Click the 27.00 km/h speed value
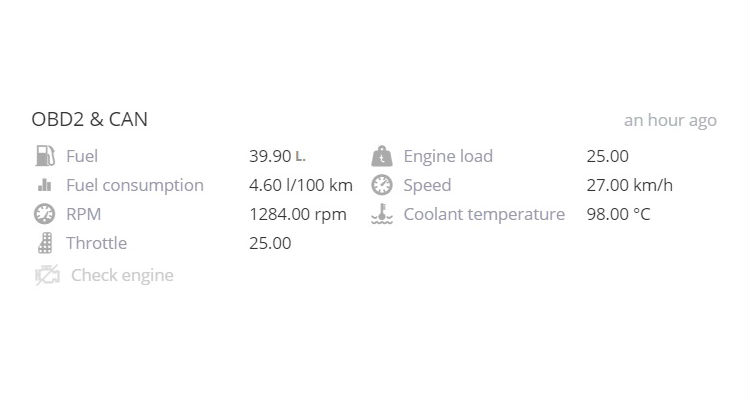The width and height of the screenshot is (750, 400). pyautogui.click(x=629, y=185)
